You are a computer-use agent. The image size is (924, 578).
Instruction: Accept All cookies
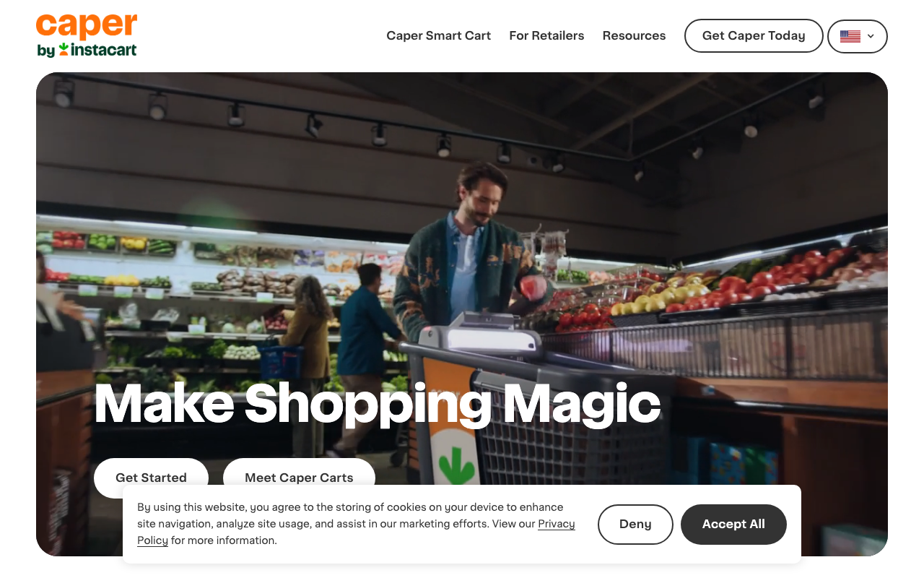(733, 524)
